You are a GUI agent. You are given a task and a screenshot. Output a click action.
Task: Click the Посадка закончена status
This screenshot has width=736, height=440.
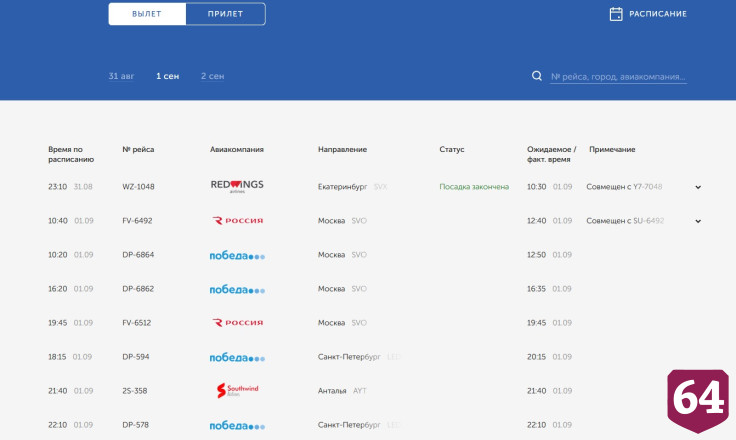[x=474, y=187]
